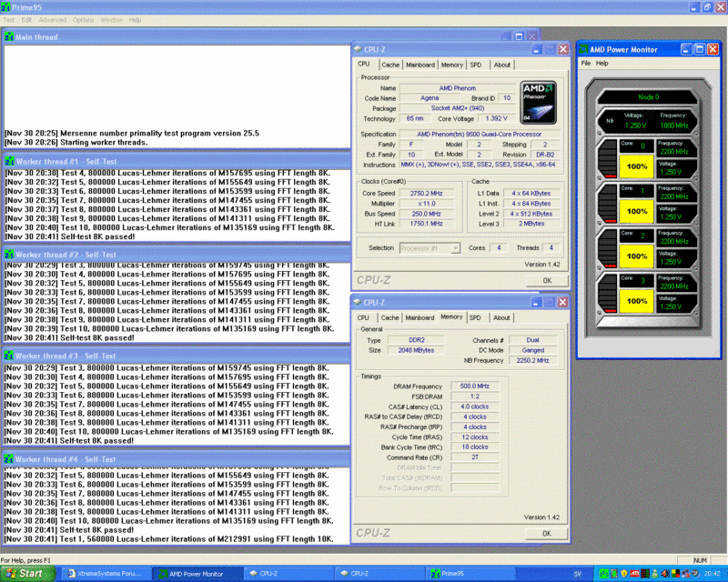
Task: Click the DRAM Frequency value 500.0 MHz
Action: coord(474,386)
